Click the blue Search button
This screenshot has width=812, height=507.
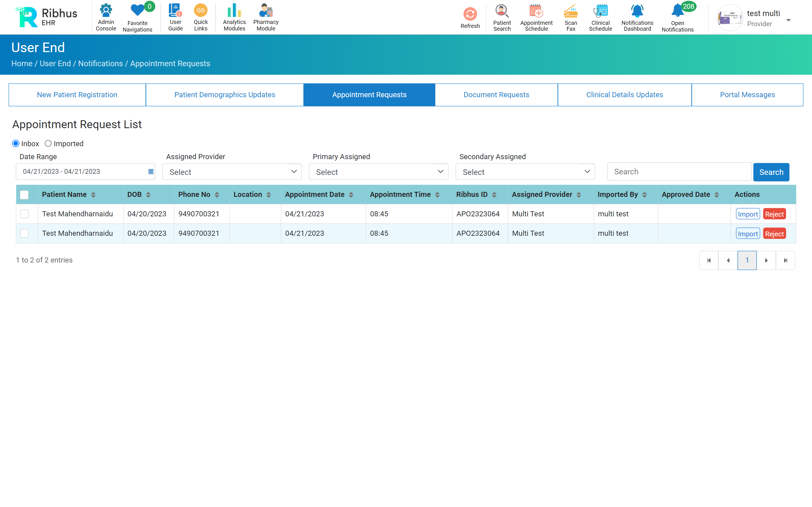pyautogui.click(x=771, y=172)
